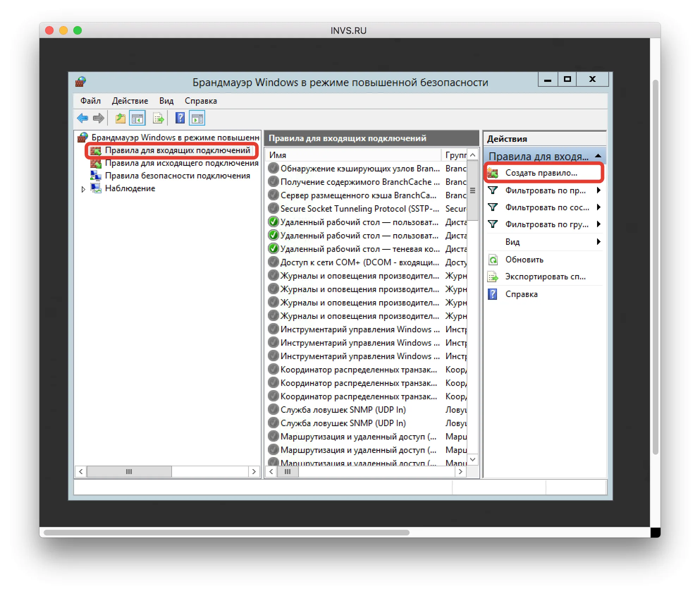Expand the Наблюдение tree node
The image size is (700, 594).
point(84,189)
